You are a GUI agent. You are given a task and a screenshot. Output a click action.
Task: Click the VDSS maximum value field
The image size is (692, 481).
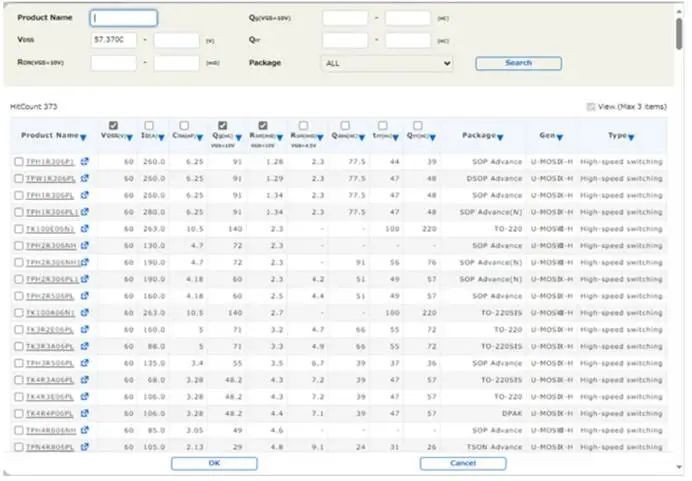[177, 40]
